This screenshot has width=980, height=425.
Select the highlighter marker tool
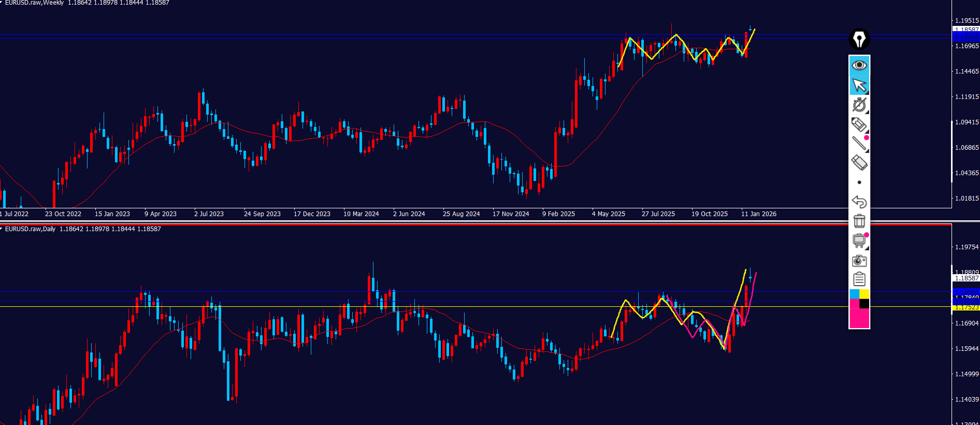coord(859,124)
